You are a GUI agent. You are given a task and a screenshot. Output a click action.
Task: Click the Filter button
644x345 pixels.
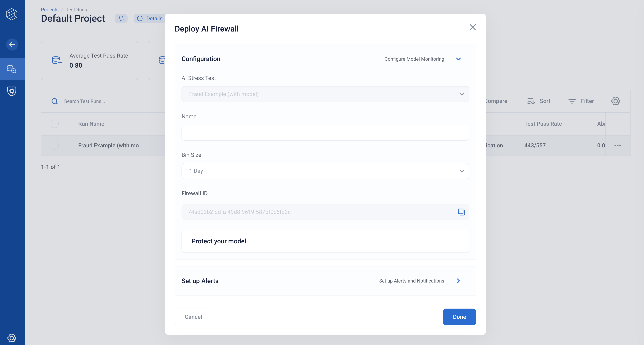tap(581, 101)
